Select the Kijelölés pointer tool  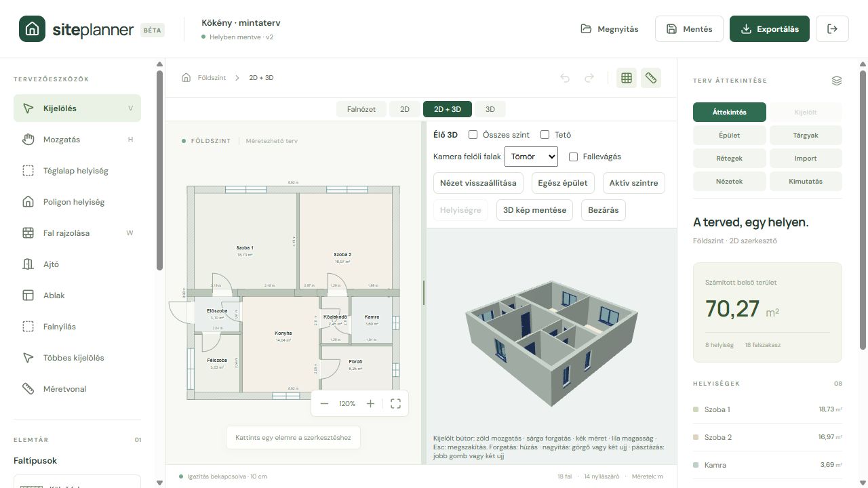click(77, 108)
